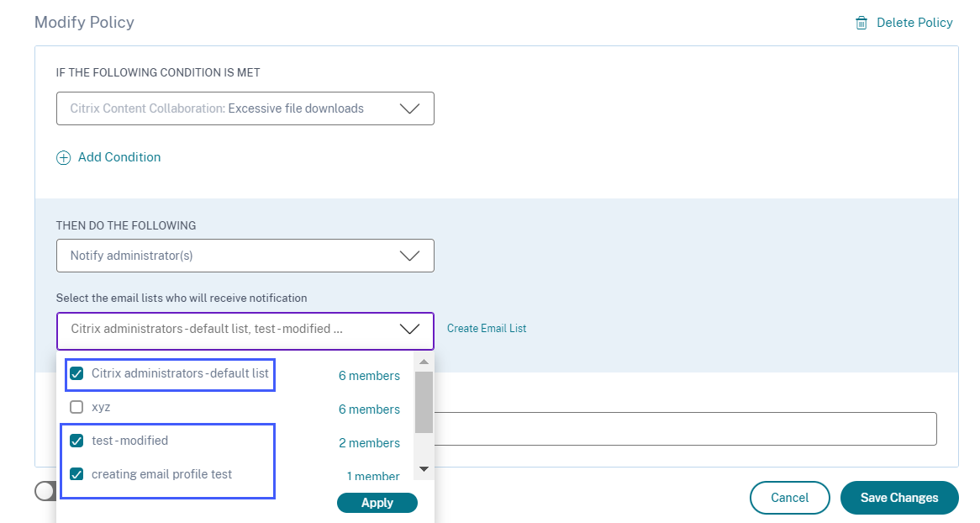Uncheck the test-modified checkbox
This screenshot has height=523, width=980.
76,441
